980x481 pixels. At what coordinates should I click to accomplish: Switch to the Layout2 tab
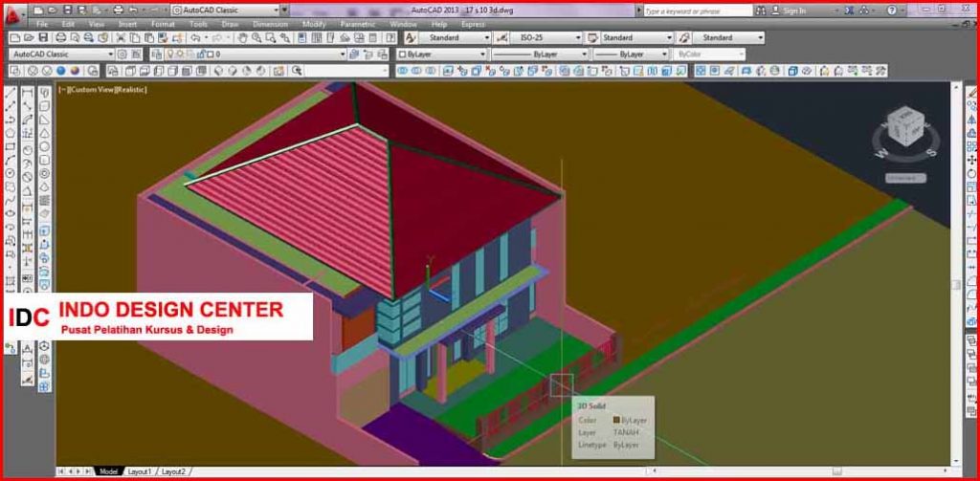173,471
